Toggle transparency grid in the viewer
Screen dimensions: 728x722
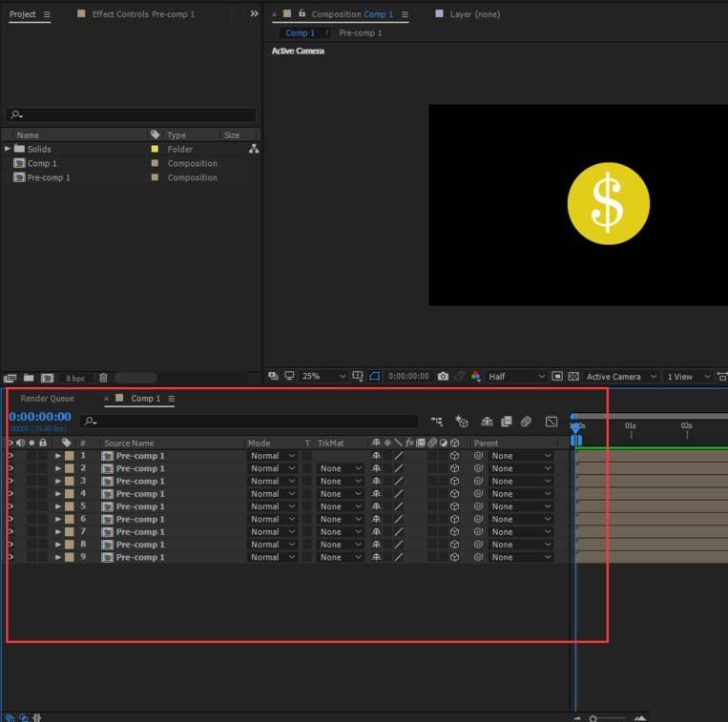(x=574, y=377)
